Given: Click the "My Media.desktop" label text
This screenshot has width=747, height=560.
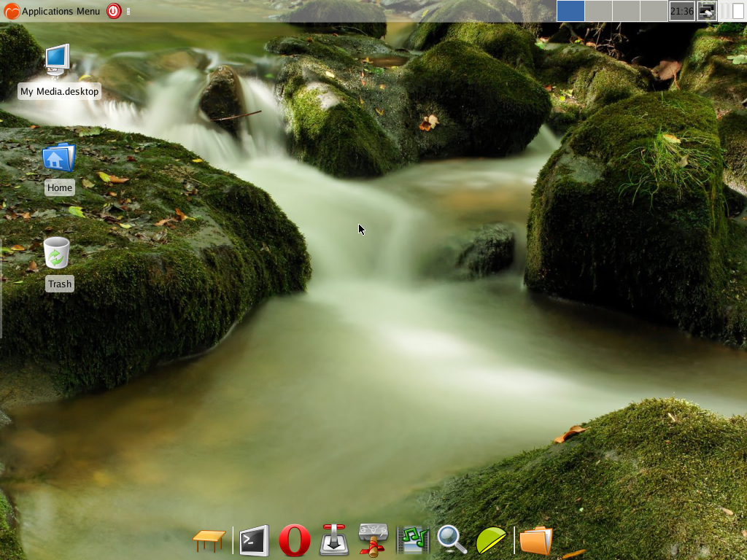Looking at the screenshot, I should [x=60, y=91].
